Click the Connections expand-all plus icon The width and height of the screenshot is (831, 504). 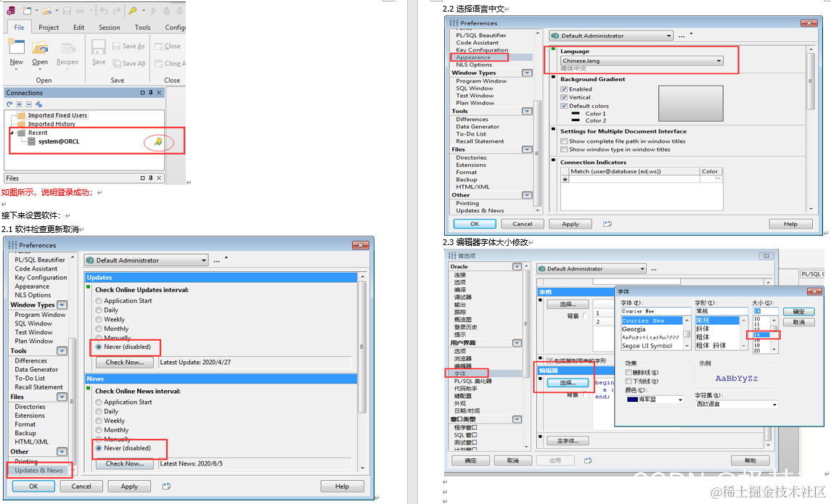coord(19,104)
